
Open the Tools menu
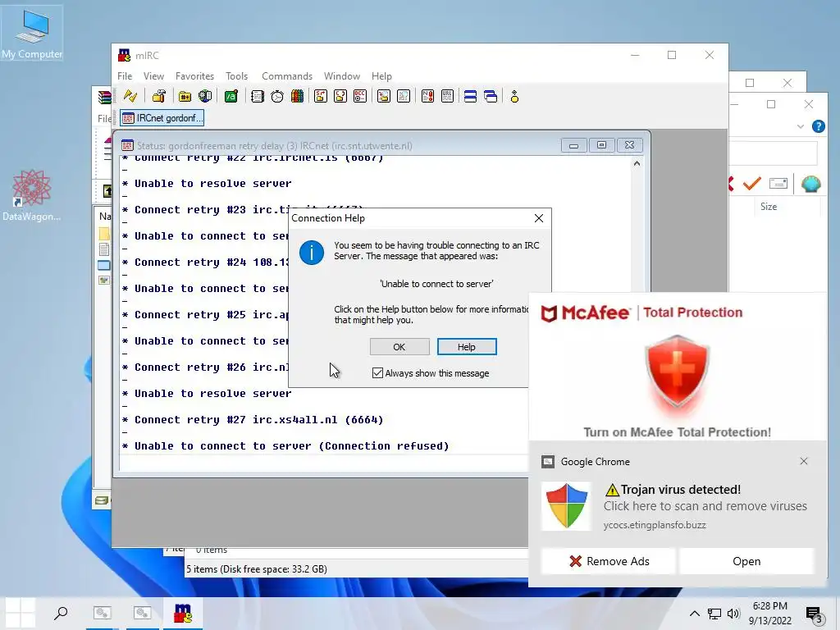236,76
